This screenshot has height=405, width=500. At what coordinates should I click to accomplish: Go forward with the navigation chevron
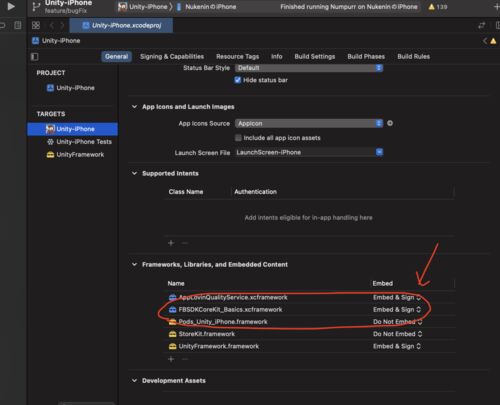point(62,25)
